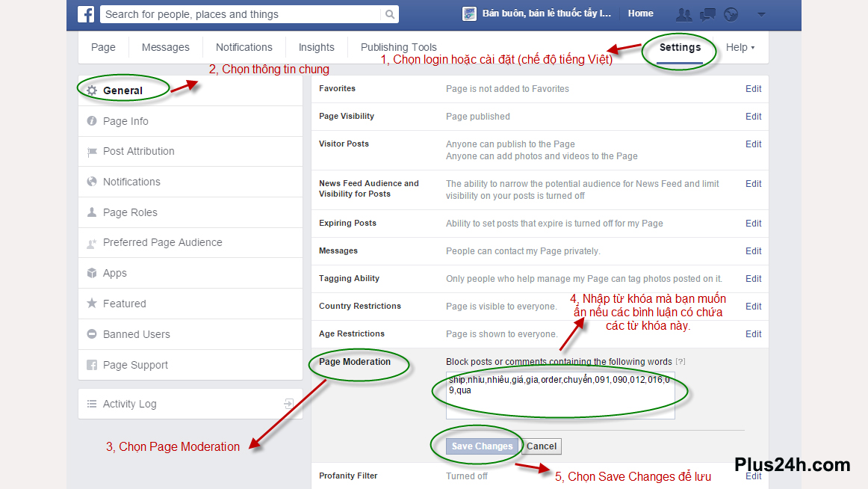Open Apps settings
This screenshot has height=489, width=868.
[190, 273]
